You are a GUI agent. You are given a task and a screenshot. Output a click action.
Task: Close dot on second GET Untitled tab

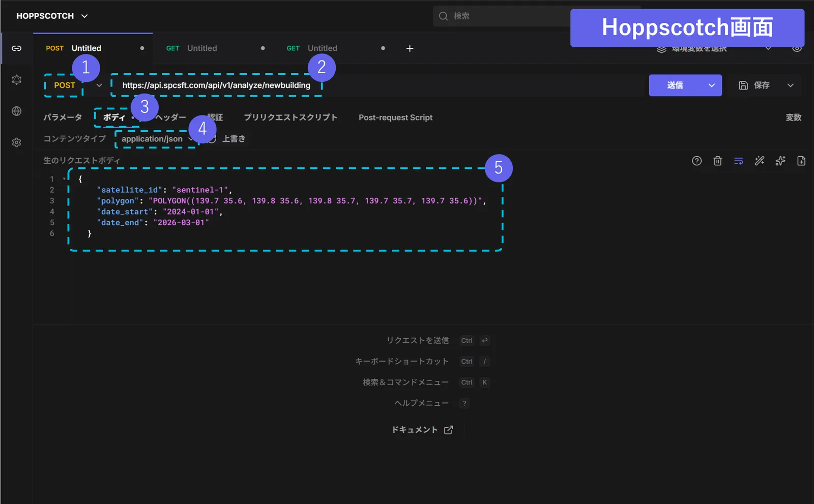(x=383, y=48)
